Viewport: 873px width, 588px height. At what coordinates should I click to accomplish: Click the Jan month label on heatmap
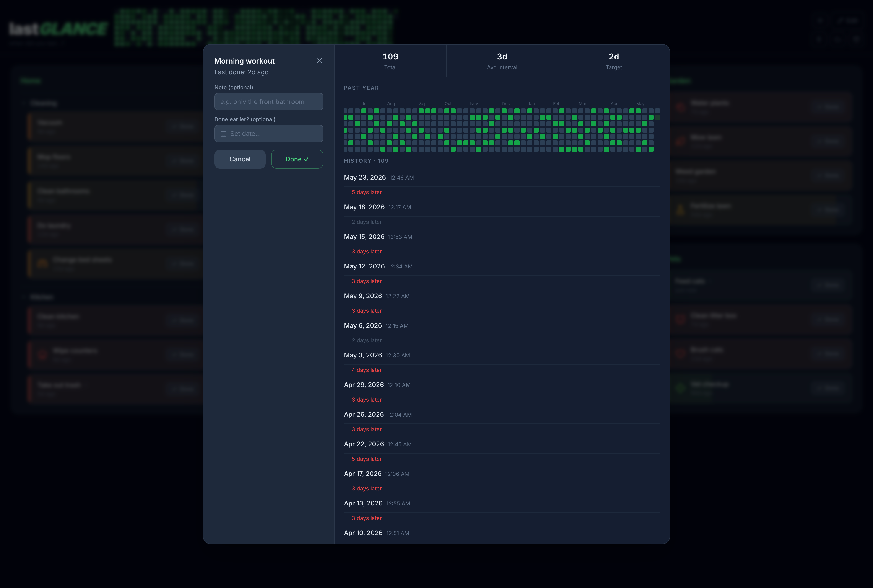(x=531, y=103)
